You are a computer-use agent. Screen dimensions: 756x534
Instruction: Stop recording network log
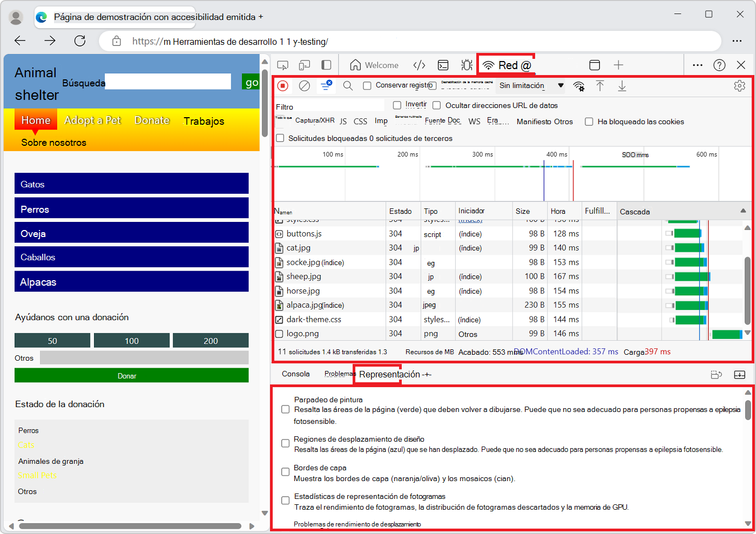click(x=282, y=85)
